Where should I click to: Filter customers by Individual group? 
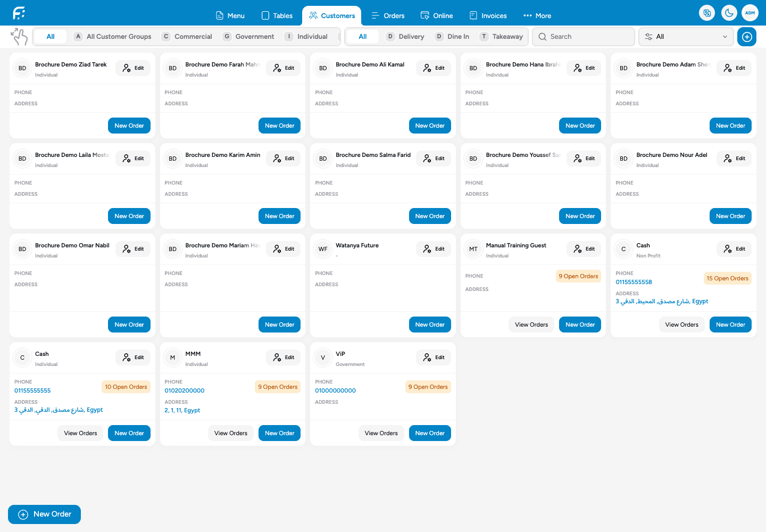pyautogui.click(x=306, y=37)
